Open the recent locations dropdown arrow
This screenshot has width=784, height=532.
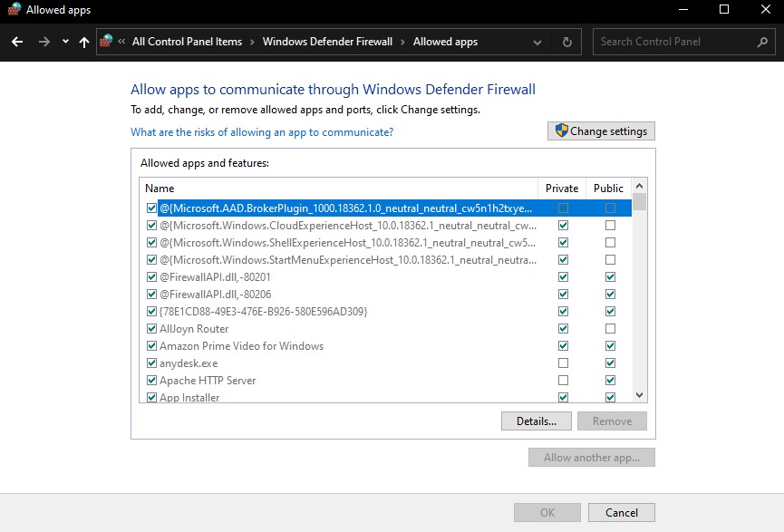click(x=65, y=42)
